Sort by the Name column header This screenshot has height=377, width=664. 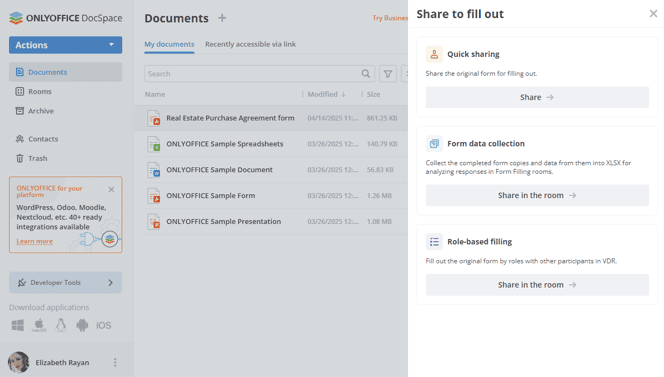tap(155, 94)
